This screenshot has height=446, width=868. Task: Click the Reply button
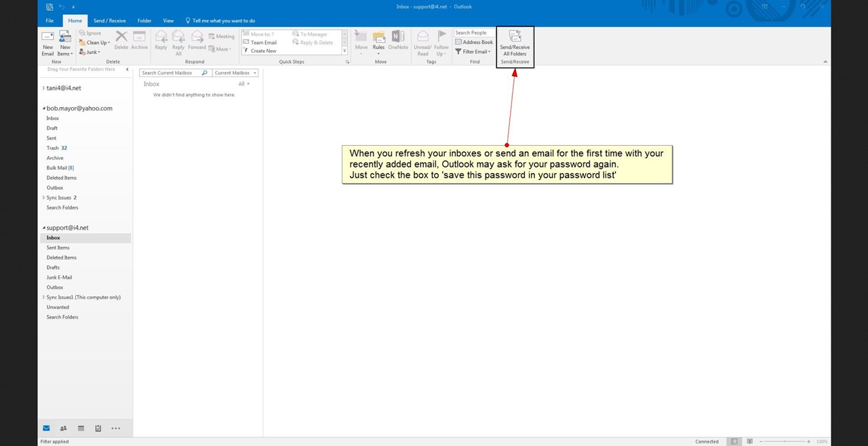click(161, 41)
